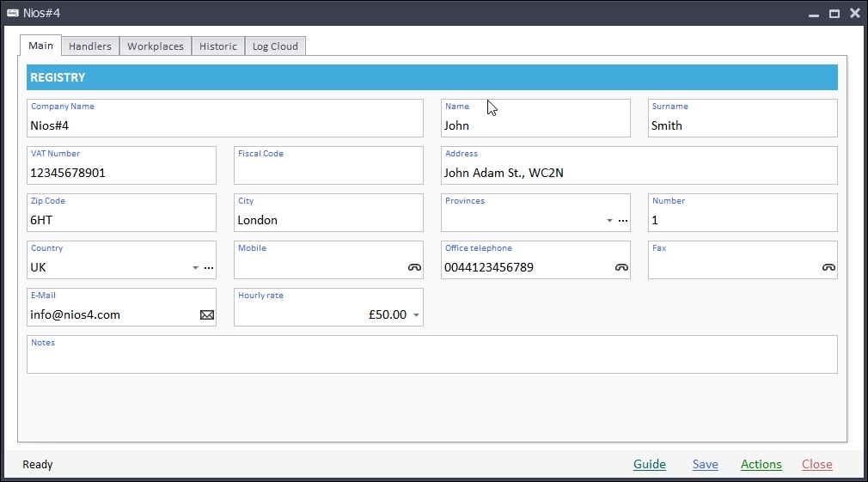
Task: Click the phone icon in Mobile field
Action: pyautogui.click(x=414, y=267)
